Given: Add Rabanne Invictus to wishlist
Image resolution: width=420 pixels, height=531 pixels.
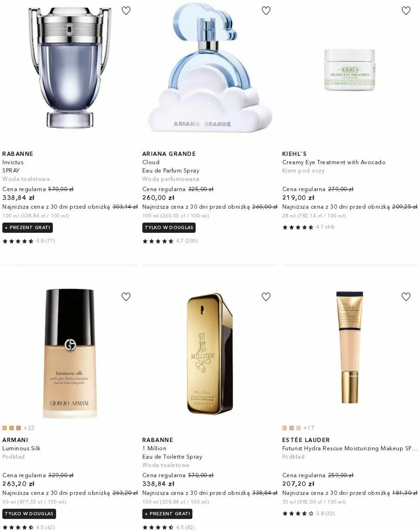Looking at the screenshot, I should [x=126, y=11].
